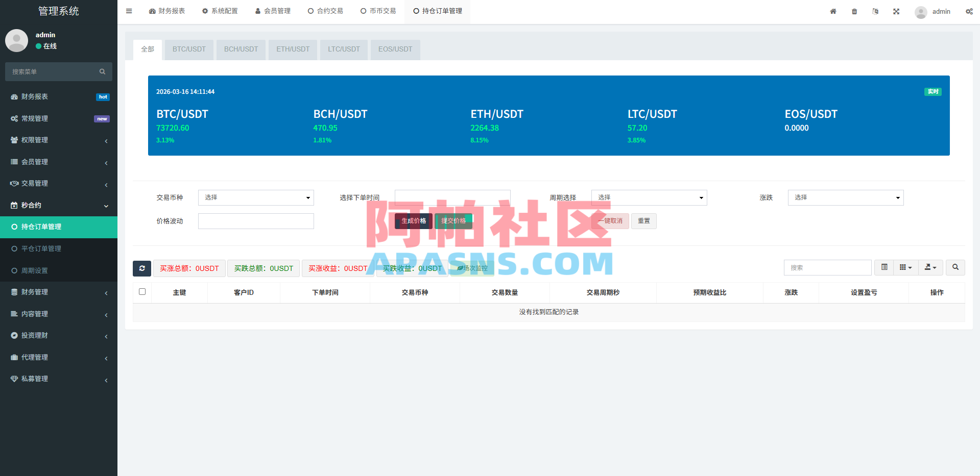Click the 一键取消 button
This screenshot has width=980, height=476.
pos(610,221)
